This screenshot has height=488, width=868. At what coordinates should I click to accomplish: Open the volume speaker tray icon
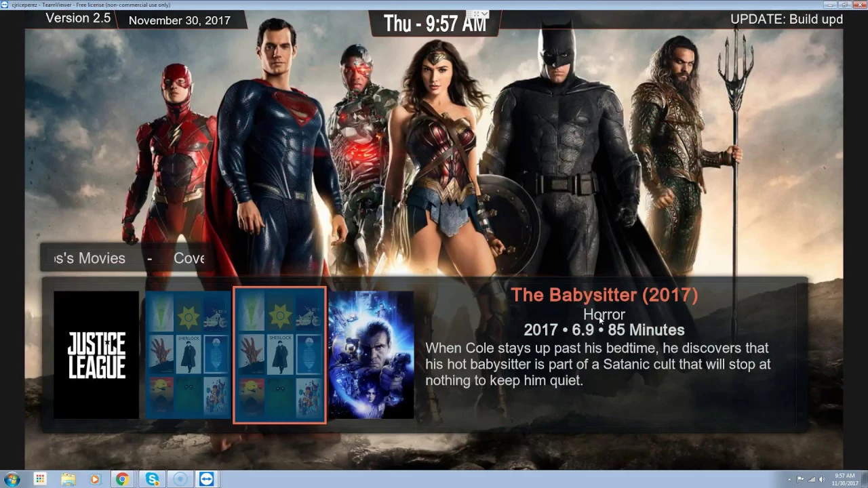pyautogui.click(x=822, y=480)
